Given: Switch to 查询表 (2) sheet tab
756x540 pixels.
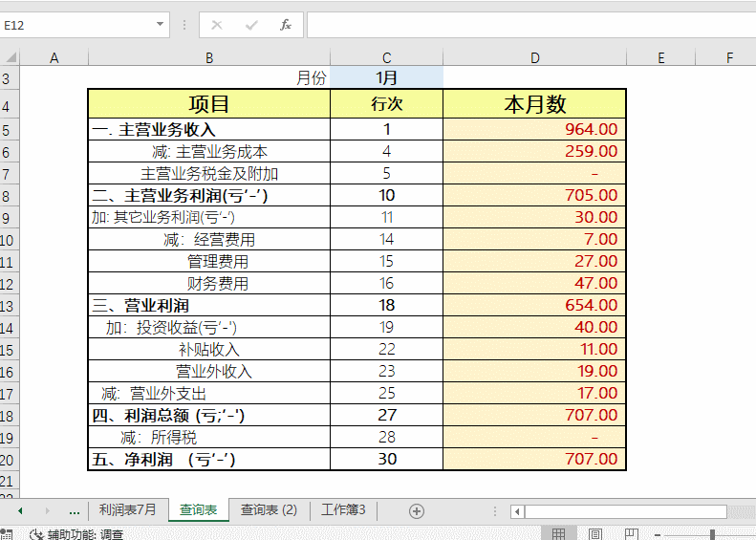Looking at the screenshot, I should point(269,510).
